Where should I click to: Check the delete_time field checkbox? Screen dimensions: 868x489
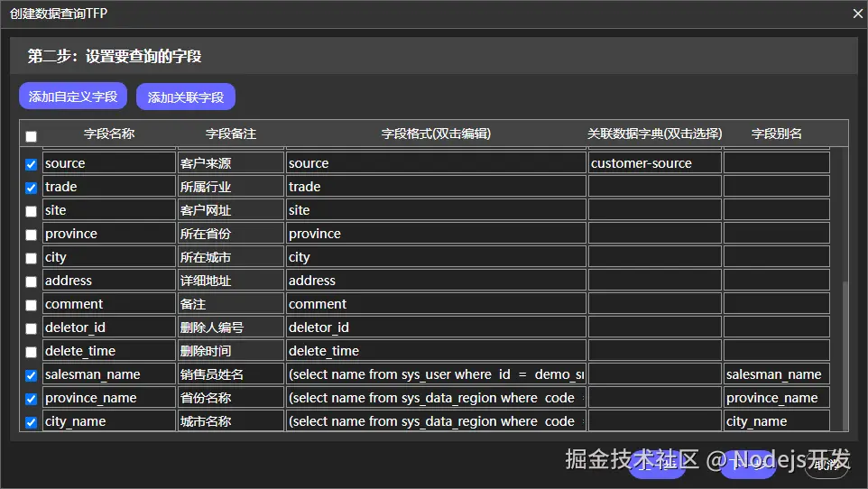tap(31, 352)
